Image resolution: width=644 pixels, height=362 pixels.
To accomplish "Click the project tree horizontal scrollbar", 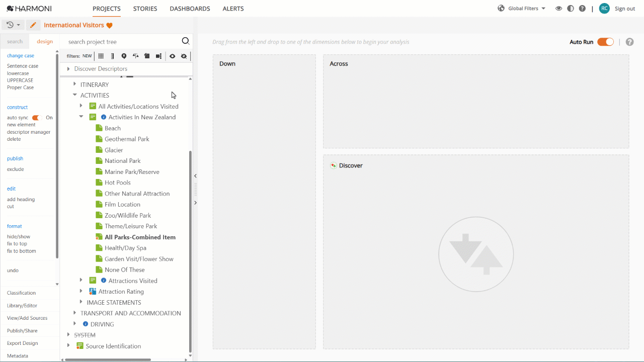I will (108, 359).
